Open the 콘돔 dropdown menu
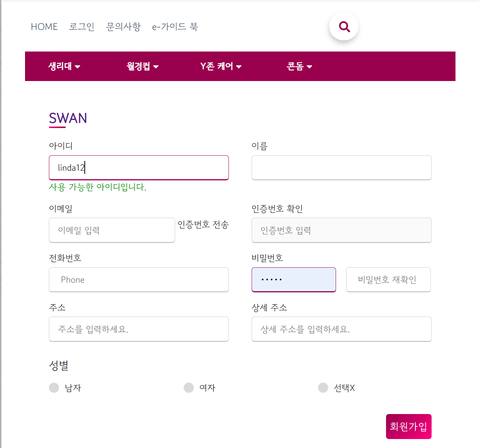Viewport: 479px width, 448px height. point(299,66)
